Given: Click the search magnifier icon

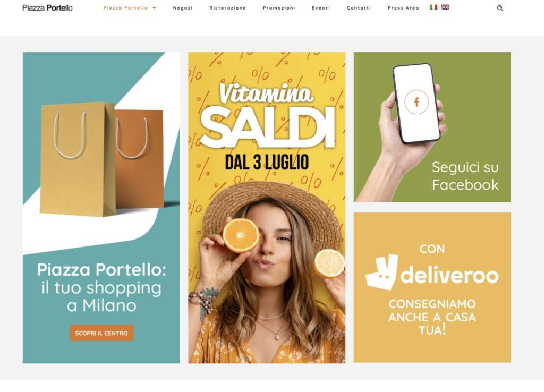Looking at the screenshot, I should (499, 8).
